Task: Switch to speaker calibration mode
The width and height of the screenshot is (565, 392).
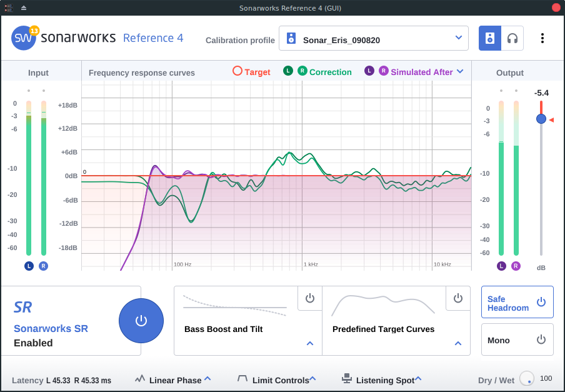Action: click(x=490, y=38)
